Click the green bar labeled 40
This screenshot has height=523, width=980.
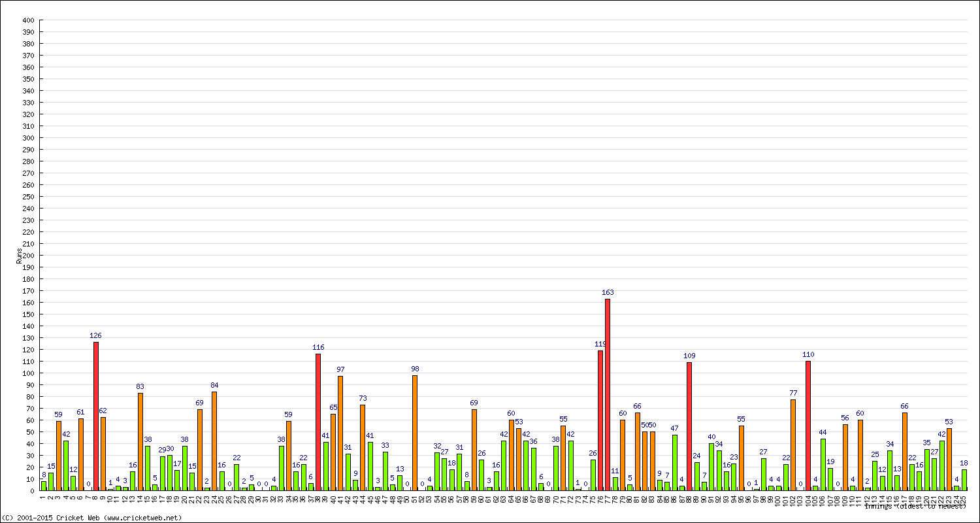(x=711, y=467)
